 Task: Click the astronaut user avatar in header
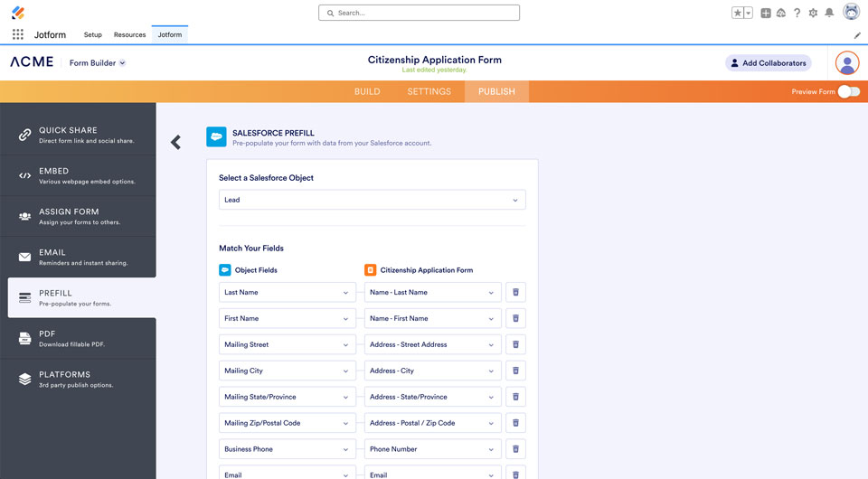pyautogui.click(x=851, y=12)
